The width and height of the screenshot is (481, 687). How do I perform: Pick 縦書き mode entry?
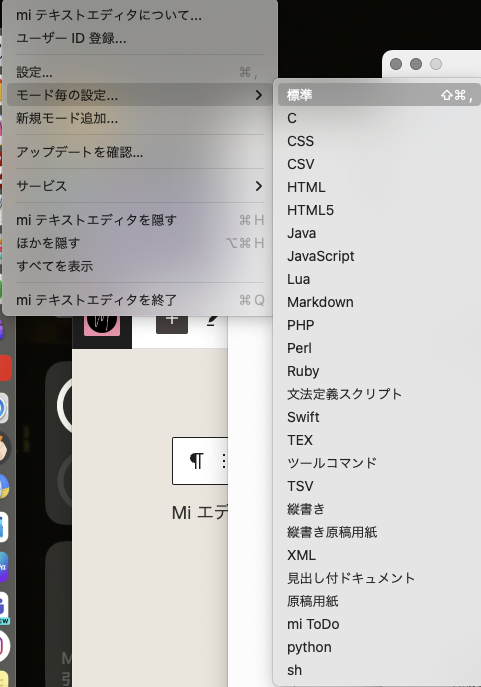tap(379, 509)
